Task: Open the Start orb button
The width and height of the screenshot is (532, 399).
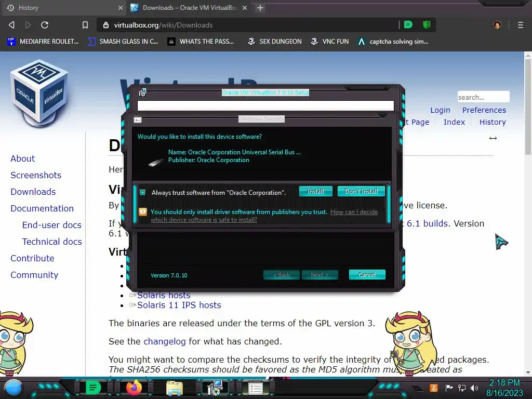Action: click(x=14, y=388)
